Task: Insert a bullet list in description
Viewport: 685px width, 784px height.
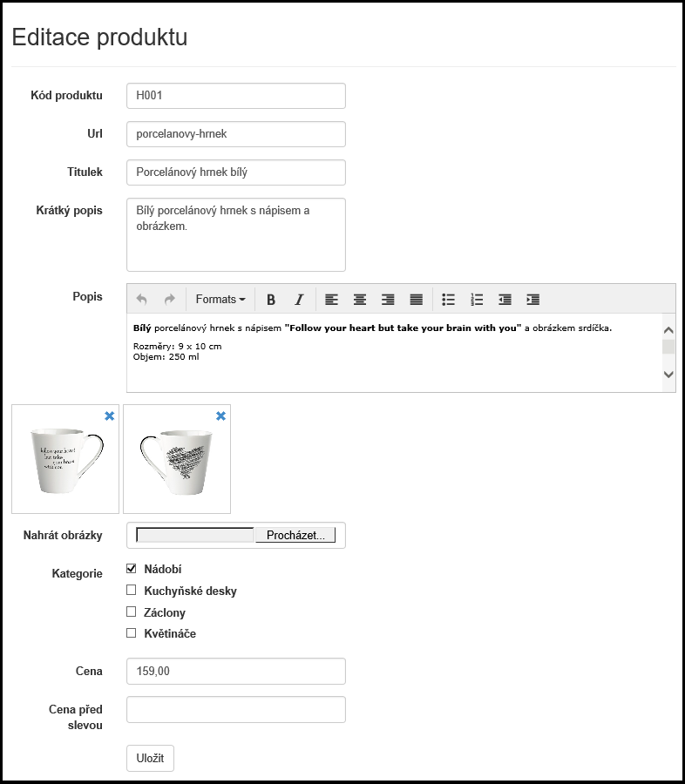Action: pyautogui.click(x=449, y=299)
